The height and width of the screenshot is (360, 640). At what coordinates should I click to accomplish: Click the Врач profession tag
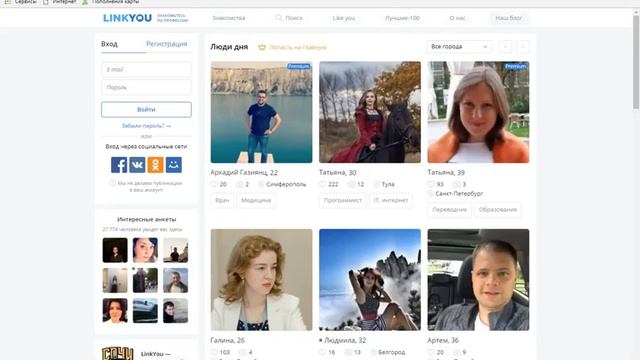click(x=222, y=200)
